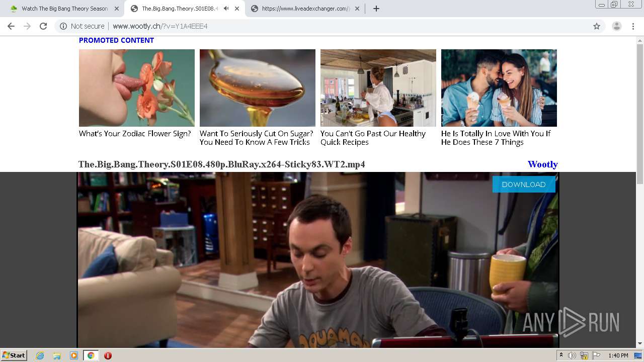Open the file explorer folder taskbar icon

(57, 355)
